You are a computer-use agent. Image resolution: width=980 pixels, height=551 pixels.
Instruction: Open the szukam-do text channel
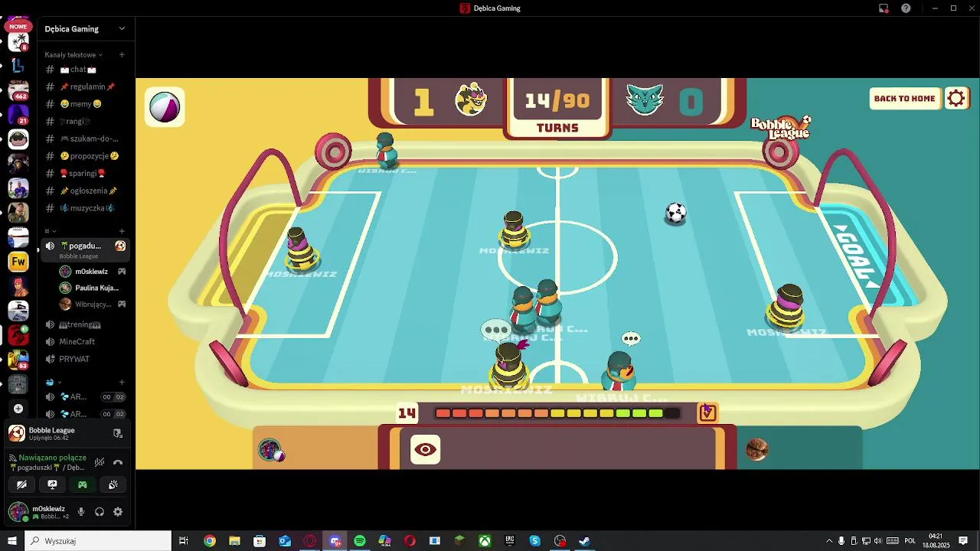pos(84,139)
